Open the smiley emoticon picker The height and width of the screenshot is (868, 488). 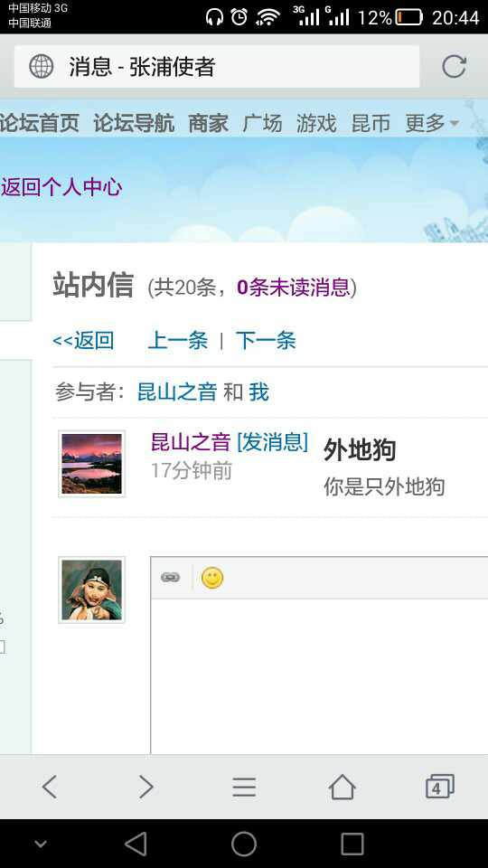(211, 578)
